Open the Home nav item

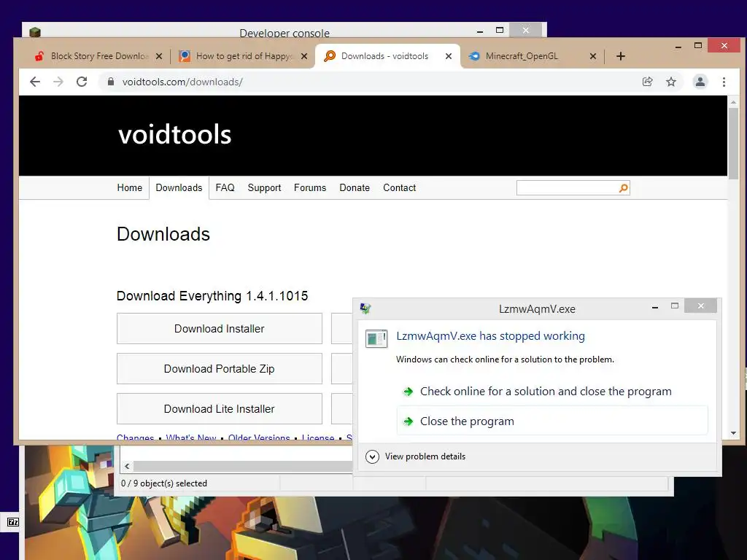pyautogui.click(x=130, y=187)
